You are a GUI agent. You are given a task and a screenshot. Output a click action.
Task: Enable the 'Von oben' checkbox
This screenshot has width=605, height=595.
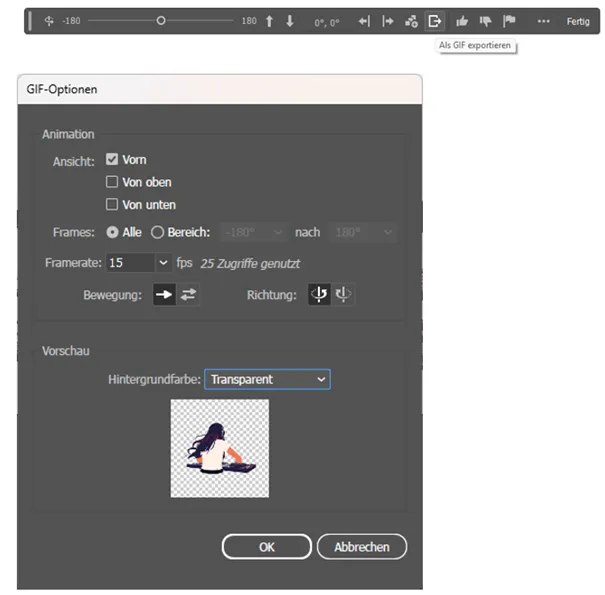click(112, 182)
